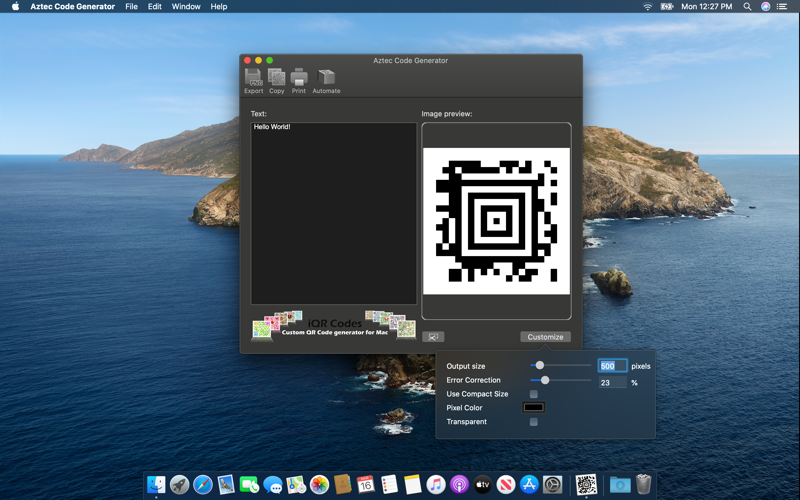Click the iQR Codes advertisement banner
This screenshot has width=800, height=500.
pos(334,326)
